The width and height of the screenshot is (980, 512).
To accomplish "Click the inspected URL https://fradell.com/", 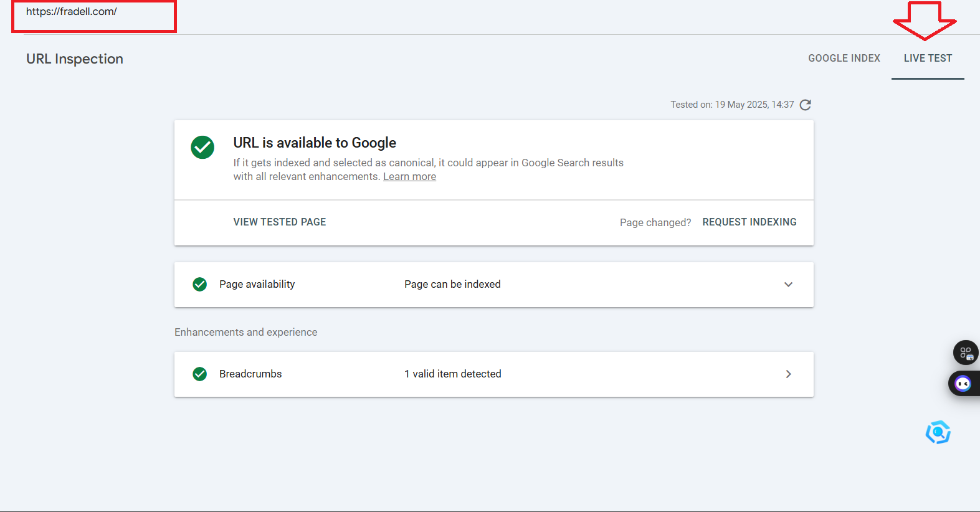I will tap(72, 12).
